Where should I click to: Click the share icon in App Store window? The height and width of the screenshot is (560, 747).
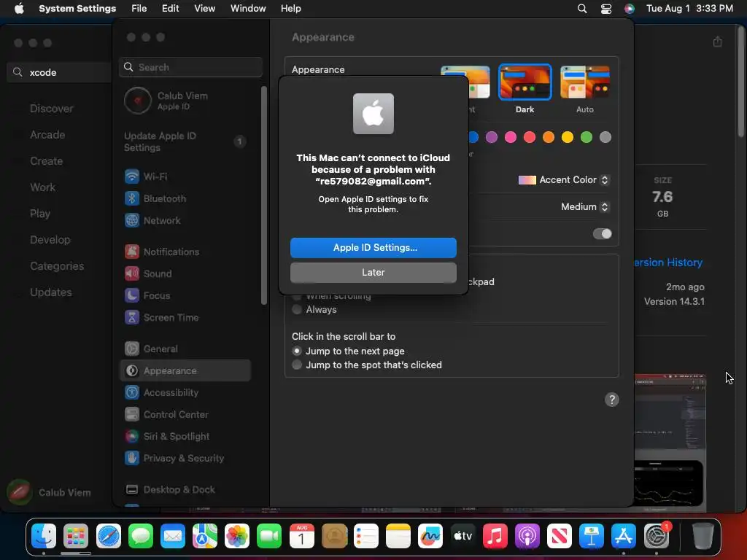click(718, 42)
